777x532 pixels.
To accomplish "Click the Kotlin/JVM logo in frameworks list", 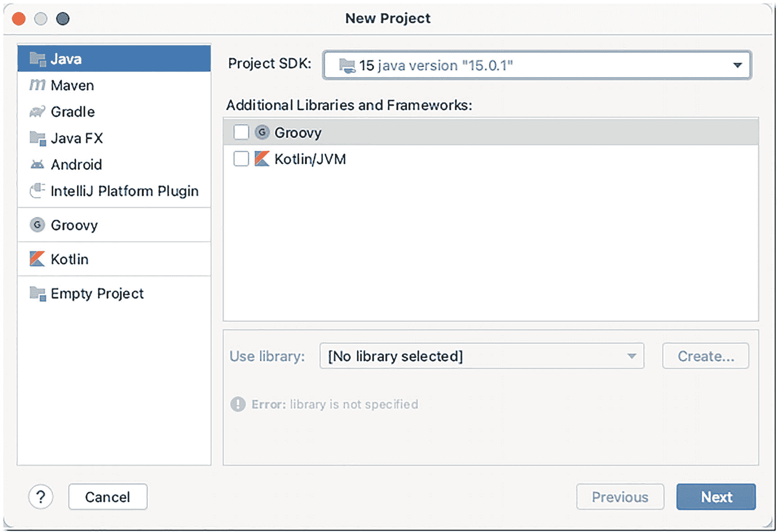I will 262,159.
